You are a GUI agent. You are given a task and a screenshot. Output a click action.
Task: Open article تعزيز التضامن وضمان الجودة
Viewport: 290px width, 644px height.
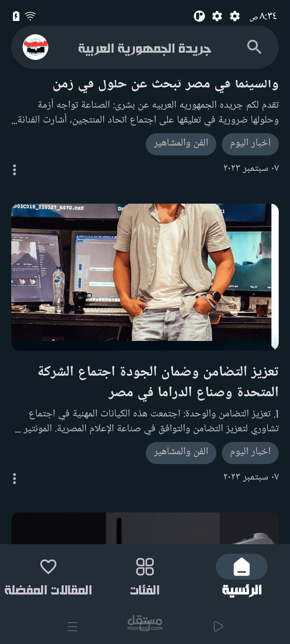(x=158, y=381)
